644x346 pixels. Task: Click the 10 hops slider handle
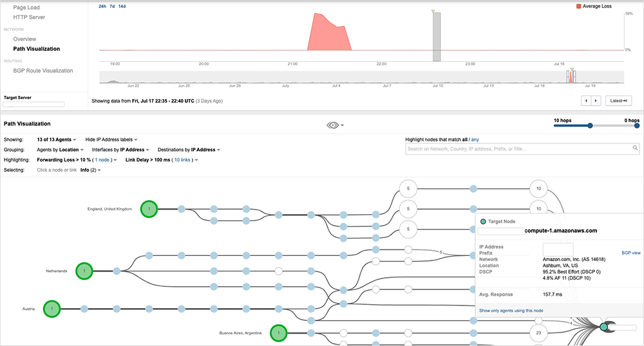coord(589,126)
